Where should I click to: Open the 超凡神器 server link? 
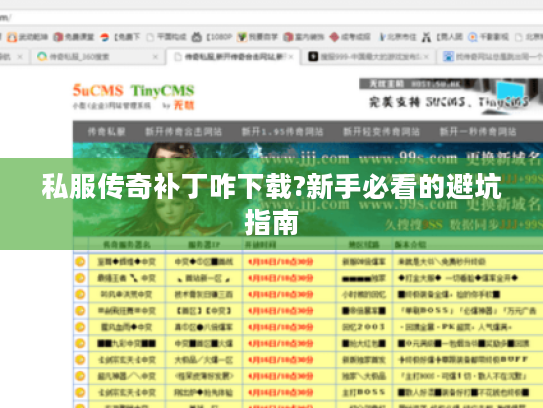pos(126,376)
